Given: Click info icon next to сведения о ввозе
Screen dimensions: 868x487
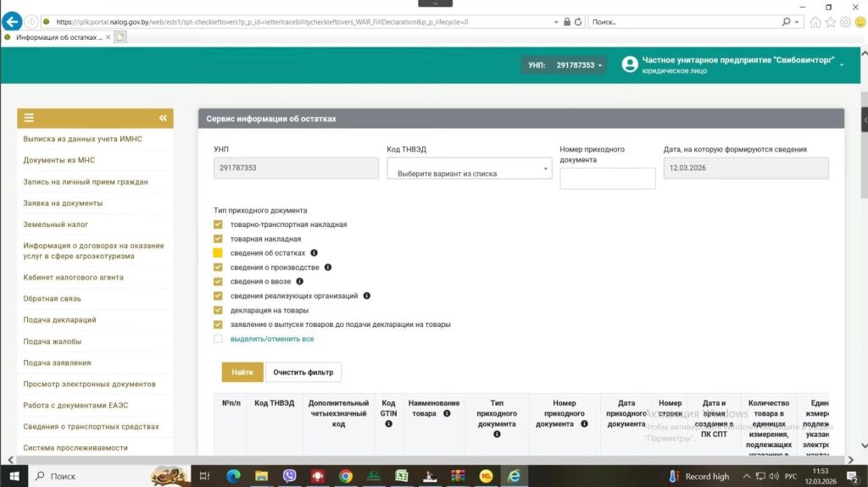Looking at the screenshot, I should 299,282.
